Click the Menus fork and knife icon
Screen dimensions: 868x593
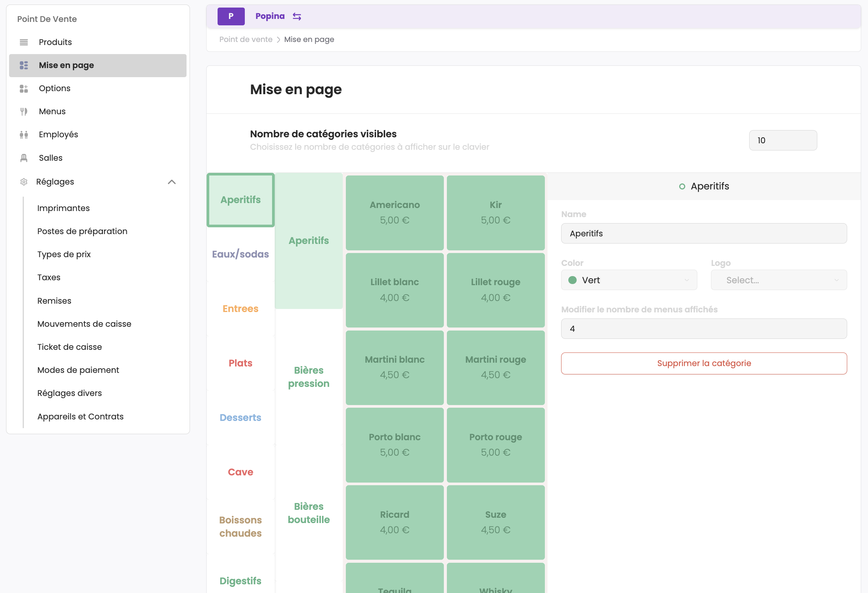(x=24, y=112)
